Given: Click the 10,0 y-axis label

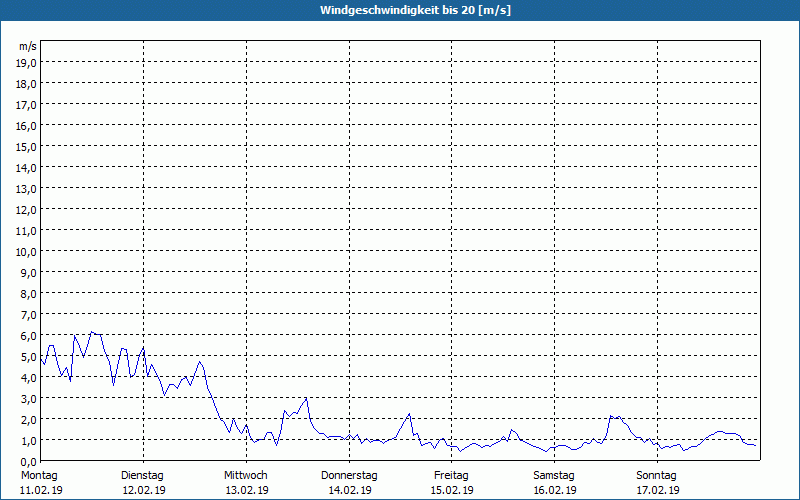Looking at the screenshot, I should click(x=27, y=252).
